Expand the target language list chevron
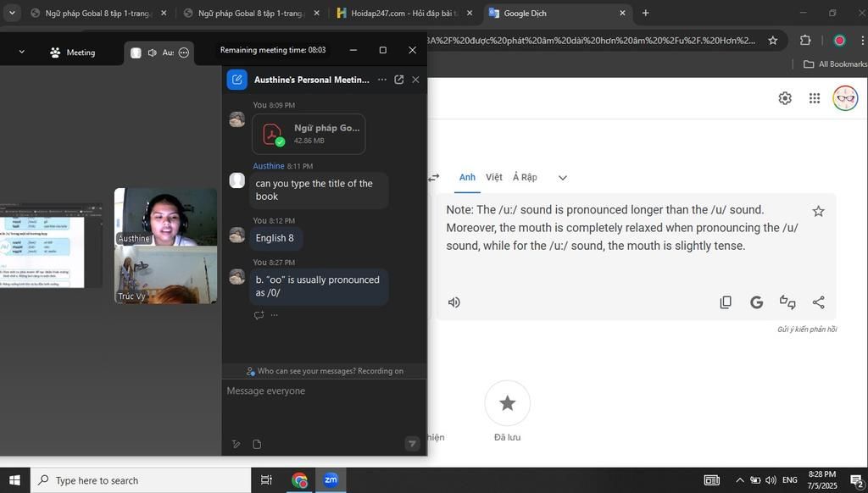The height and width of the screenshot is (493, 868). point(562,178)
